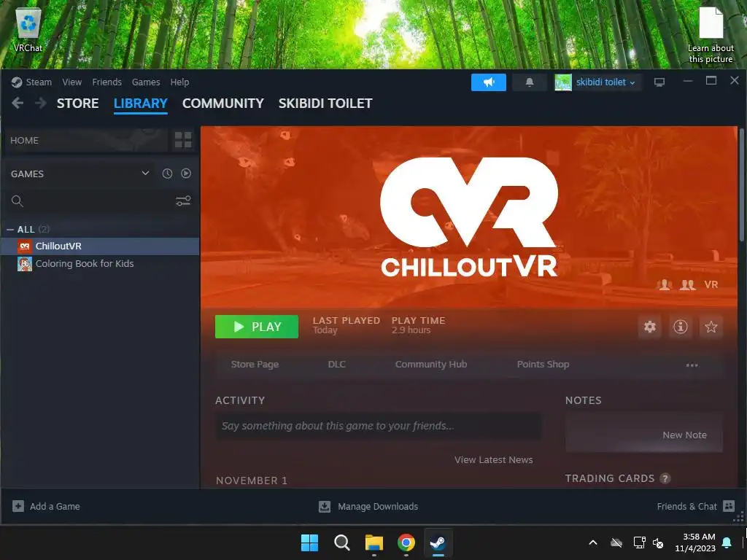Select Coloring Book for Kids game
The width and height of the screenshot is (747, 560).
tap(100, 264)
